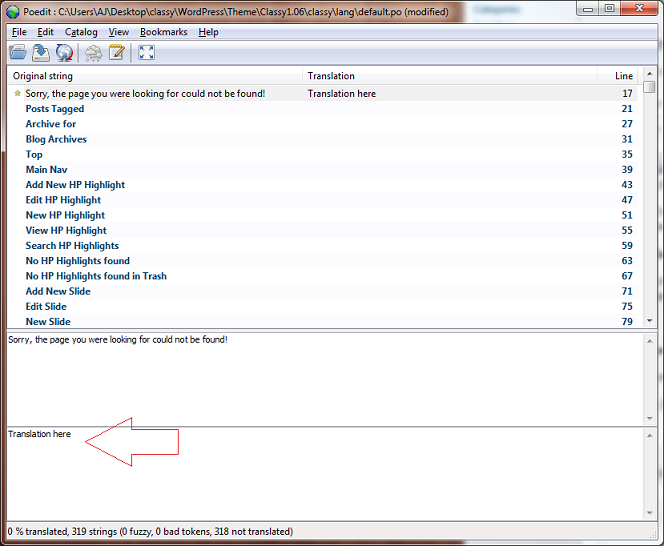This screenshot has height=546, width=664.
Task: Save the catalog using the toolbar icon
Action: 41,53
